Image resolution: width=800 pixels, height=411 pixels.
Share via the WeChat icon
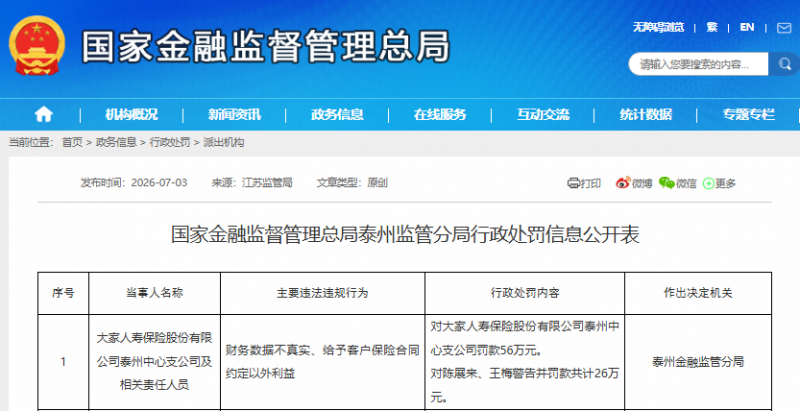tap(666, 183)
